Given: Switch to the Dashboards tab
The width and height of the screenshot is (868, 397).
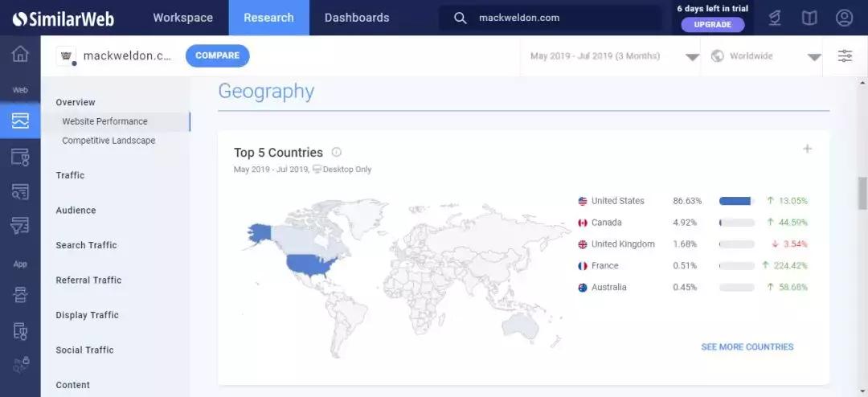Looking at the screenshot, I should click(357, 18).
